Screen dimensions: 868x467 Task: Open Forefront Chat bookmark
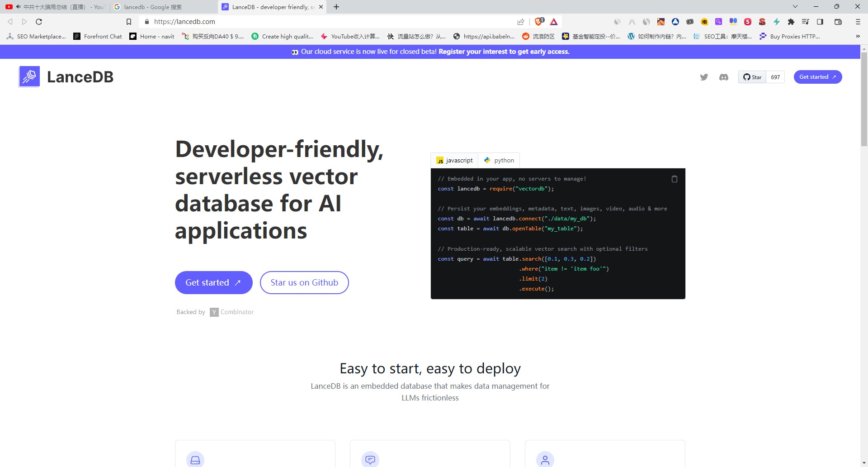click(98, 36)
